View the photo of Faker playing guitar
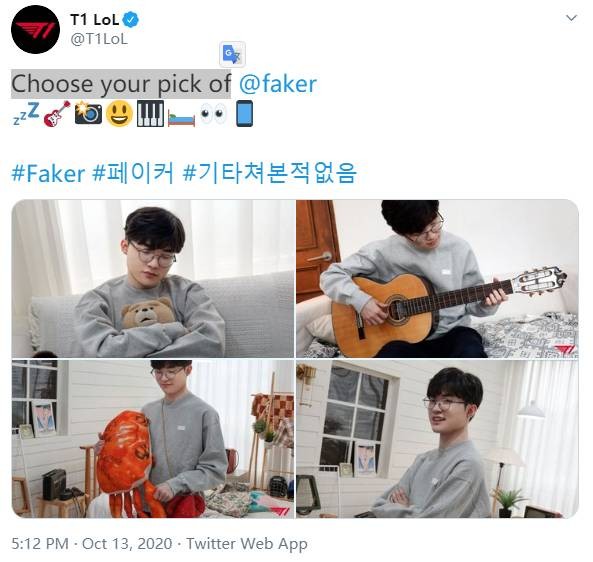This screenshot has height=562, width=593. (438, 278)
